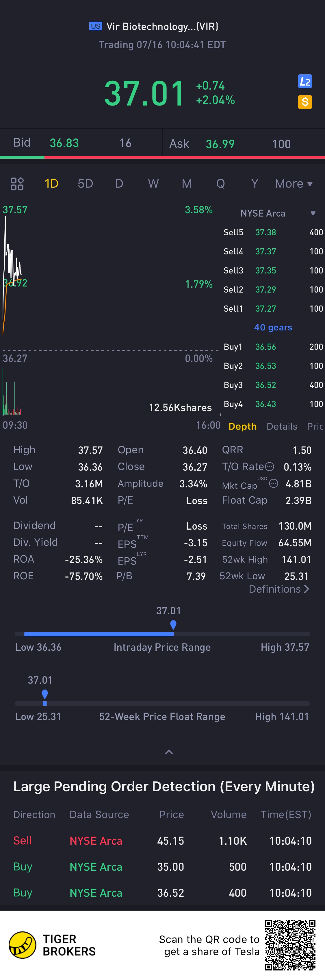
Task: Tap the Sell4 order row 37.37
Action: pos(273,251)
